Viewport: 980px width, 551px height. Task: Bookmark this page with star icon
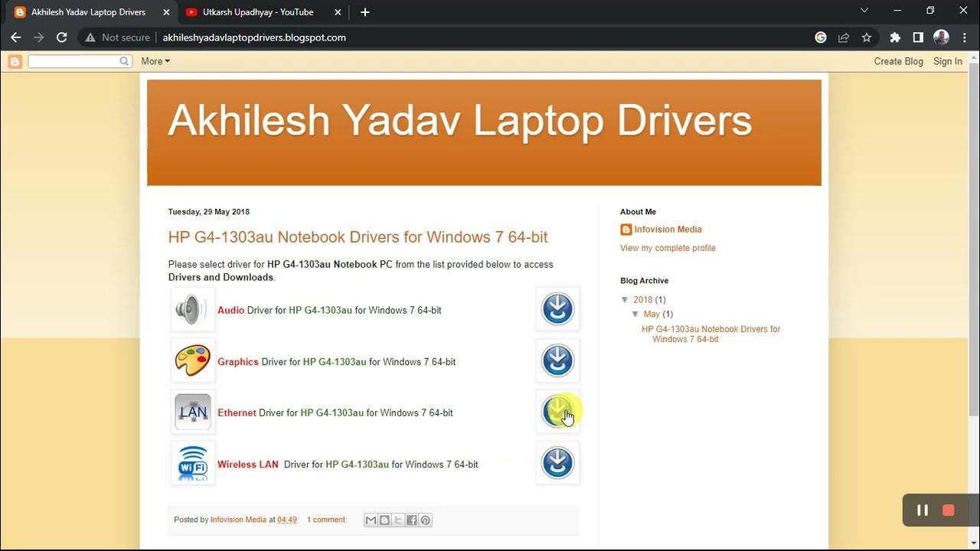tap(867, 37)
